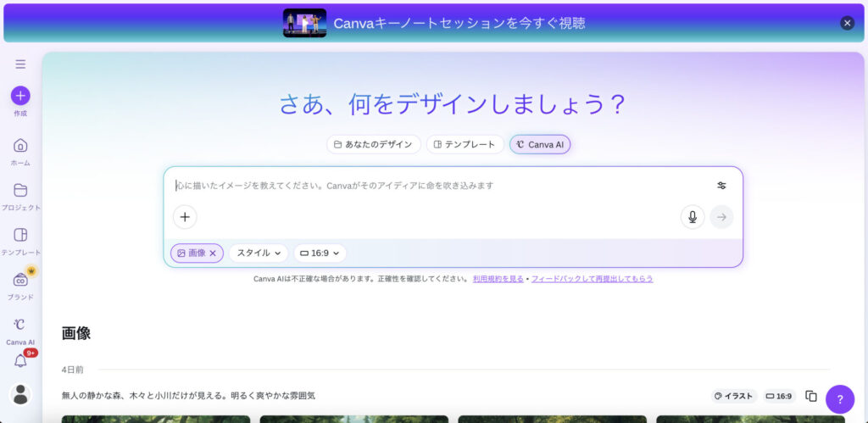868x423 pixels.
Task: Open テンプレート in the sidebar
Action: click(20, 236)
